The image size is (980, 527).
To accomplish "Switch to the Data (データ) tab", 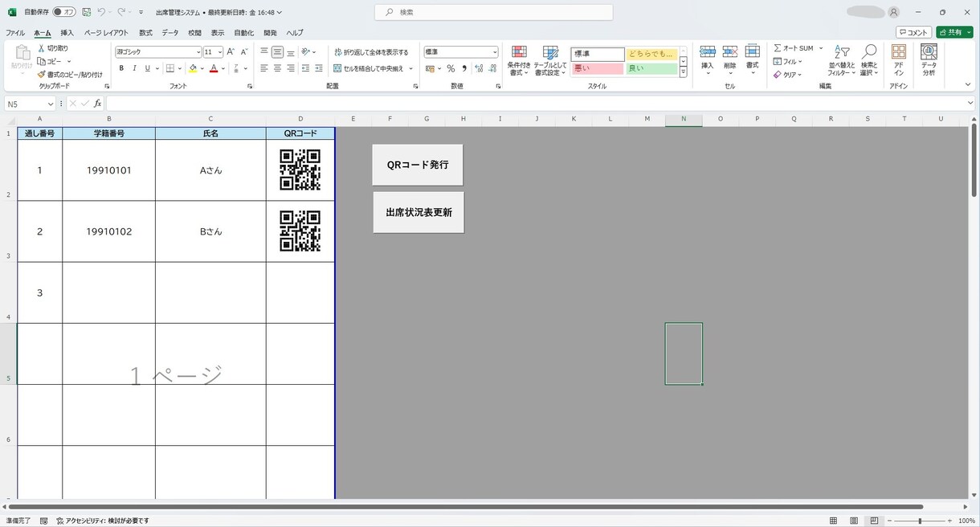I will 170,33.
